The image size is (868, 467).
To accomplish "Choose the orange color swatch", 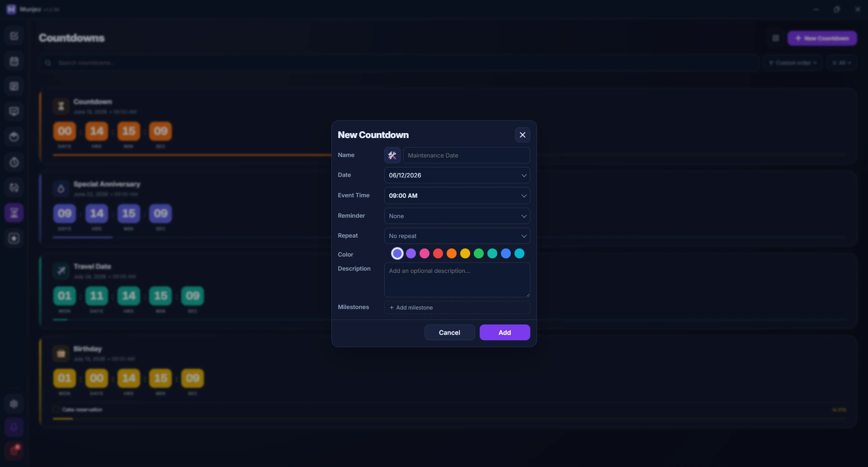I will tap(451, 253).
